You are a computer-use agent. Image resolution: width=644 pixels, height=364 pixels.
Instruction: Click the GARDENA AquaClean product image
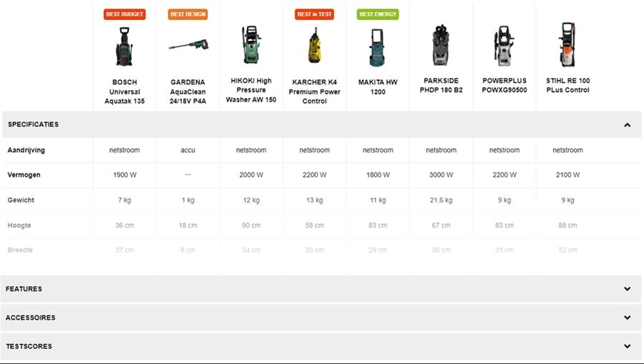pos(188,44)
